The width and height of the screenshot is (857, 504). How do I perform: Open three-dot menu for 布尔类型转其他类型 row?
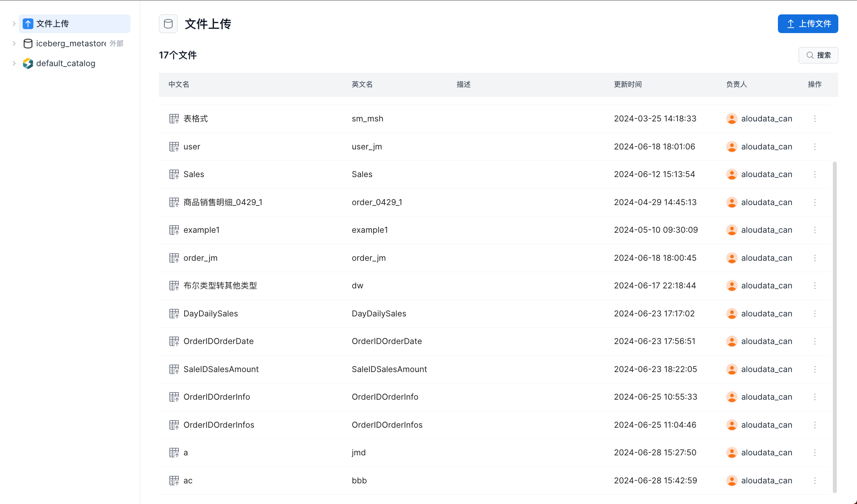click(815, 286)
